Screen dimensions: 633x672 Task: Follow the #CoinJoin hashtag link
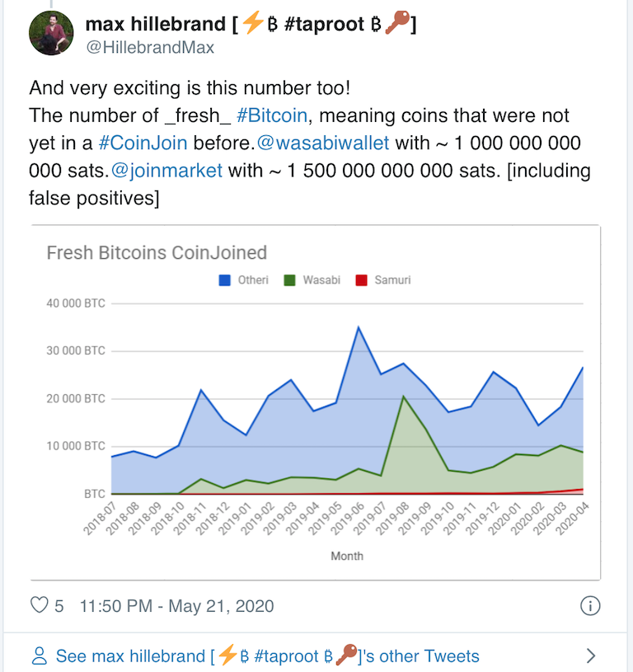point(143,143)
